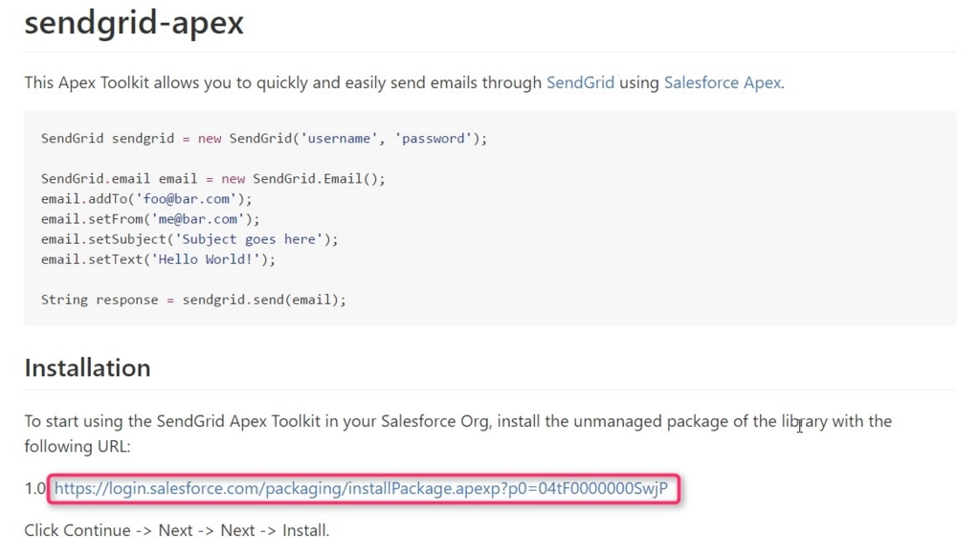Click the 'username' string in the code
The height and width of the screenshot is (557, 980).
(339, 138)
